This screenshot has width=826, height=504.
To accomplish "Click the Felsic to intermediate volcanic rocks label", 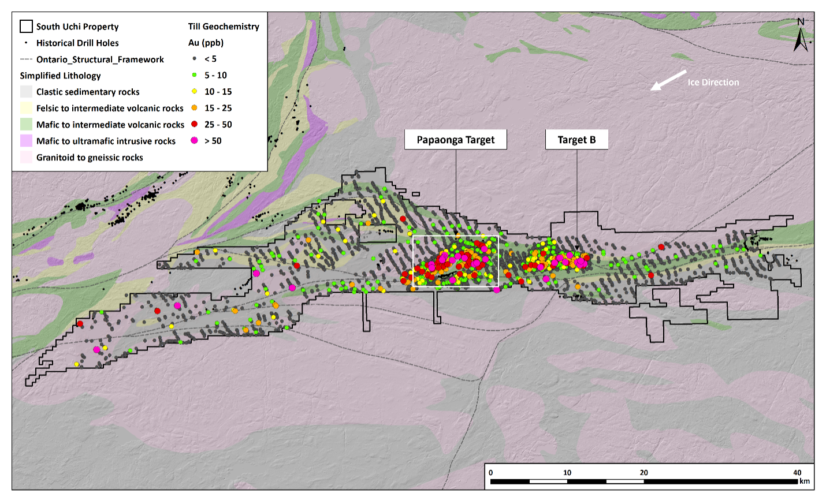I will (x=110, y=108).
